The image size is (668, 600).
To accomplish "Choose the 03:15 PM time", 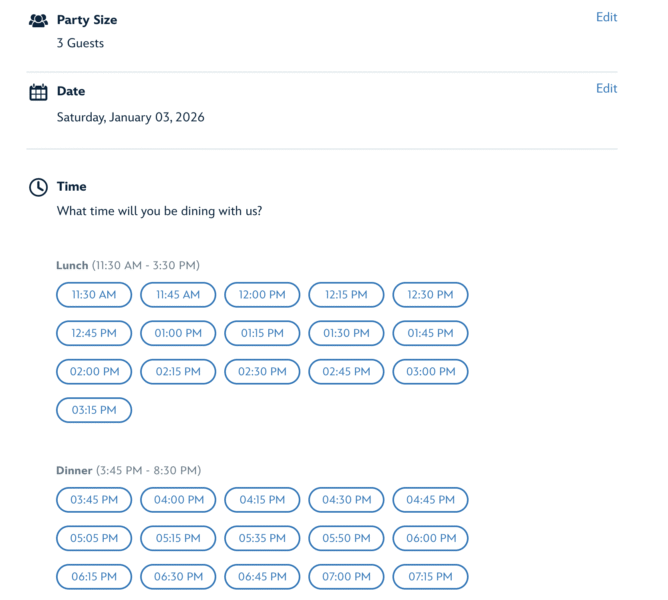I will (x=94, y=410).
